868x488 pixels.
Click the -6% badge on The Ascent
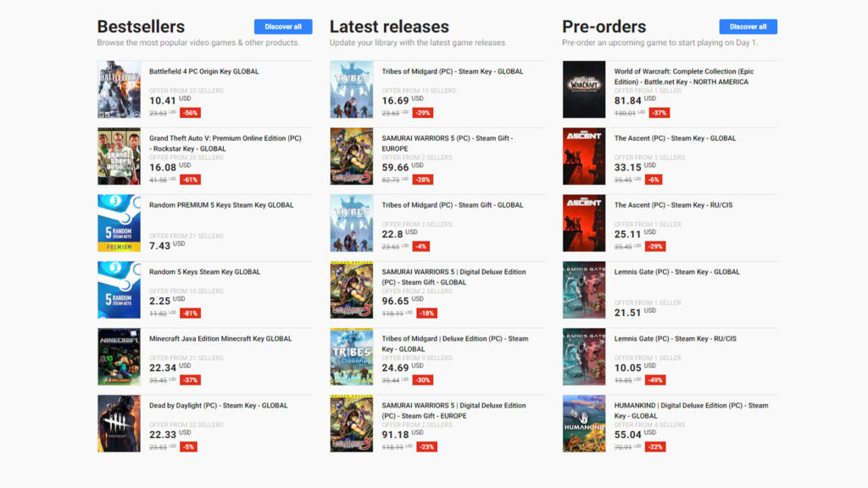tap(654, 180)
